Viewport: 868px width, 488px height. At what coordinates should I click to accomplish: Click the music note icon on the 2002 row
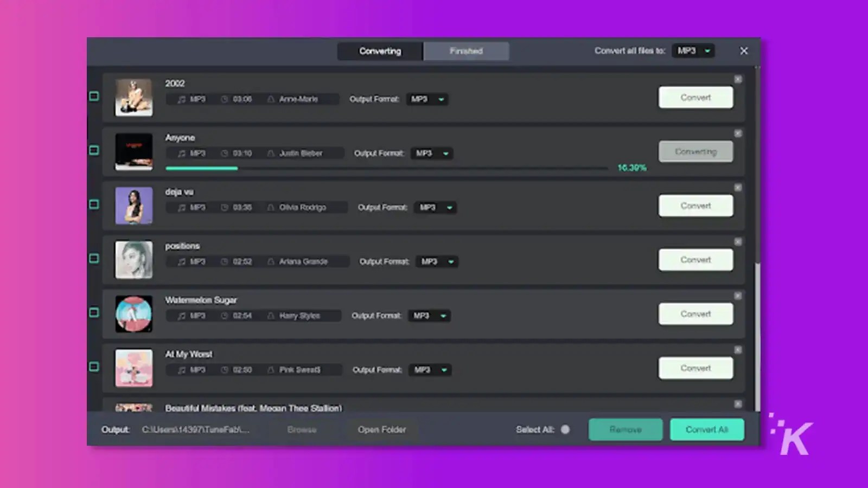181,99
